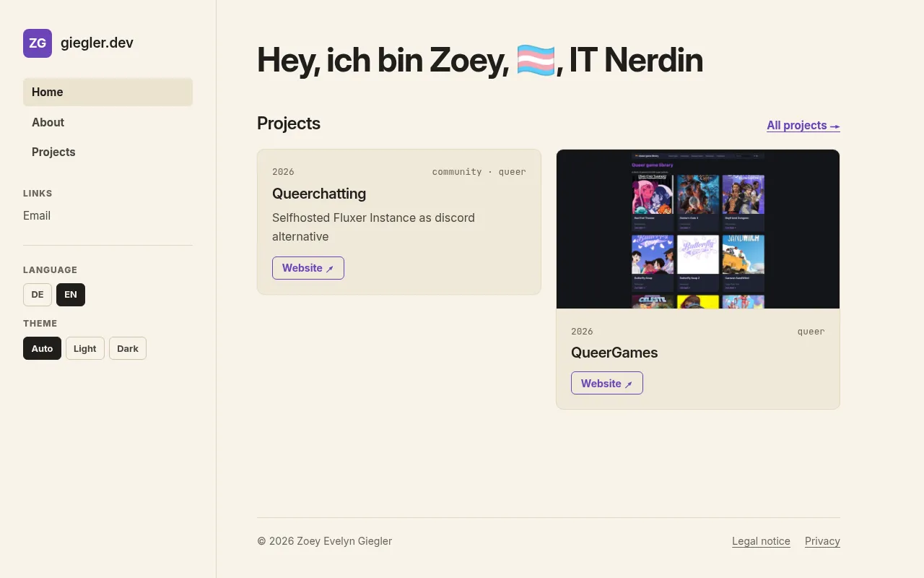This screenshot has height=578, width=924.
Task: Open Queerchatting Website button
Action: [x=308, y=268]
